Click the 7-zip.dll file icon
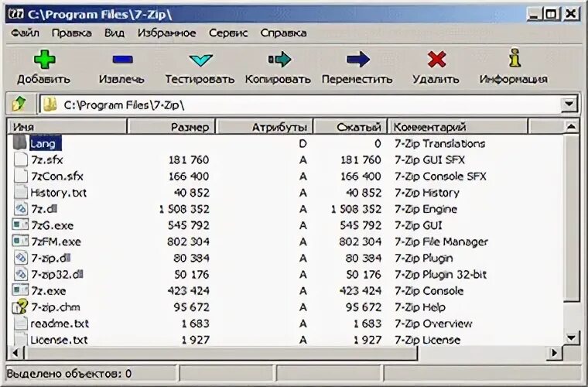Viewport: 588px width, 387px height. pos(21,258)
